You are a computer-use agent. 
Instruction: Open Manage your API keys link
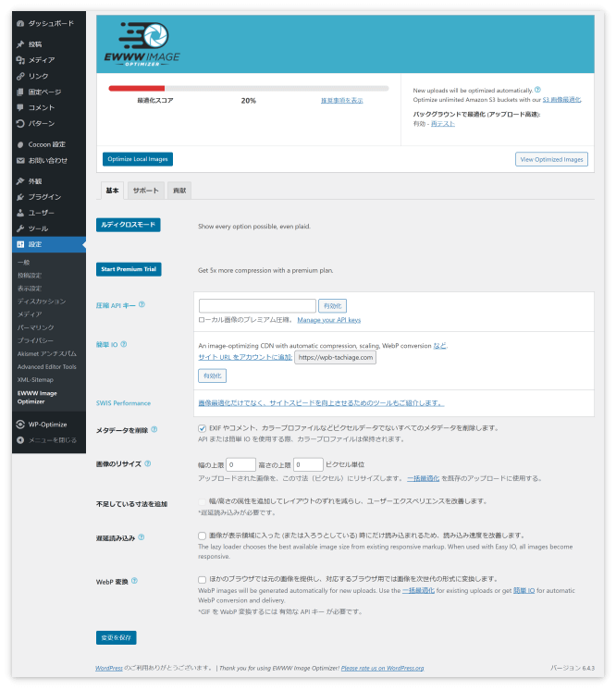329,320
